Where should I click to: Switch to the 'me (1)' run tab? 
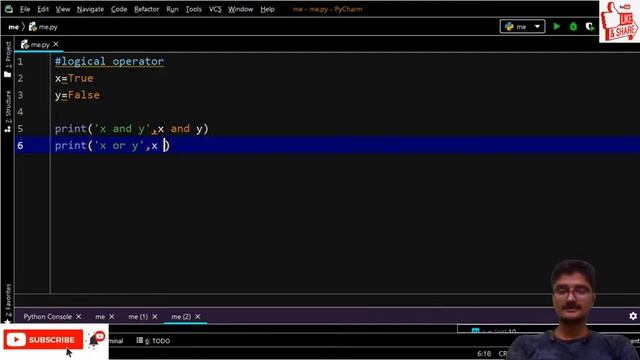click(x=138, y=317)
